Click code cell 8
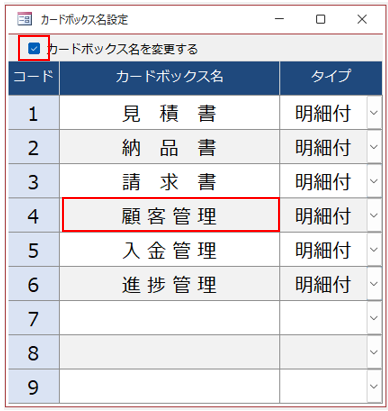The height and width of the screenshot is (411, 388). 34,352
